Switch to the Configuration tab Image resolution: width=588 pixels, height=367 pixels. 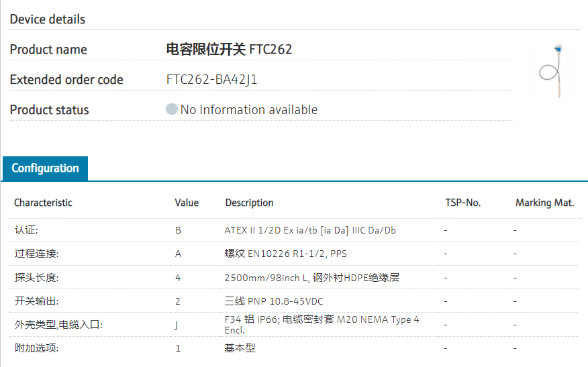tap(45, 168)
